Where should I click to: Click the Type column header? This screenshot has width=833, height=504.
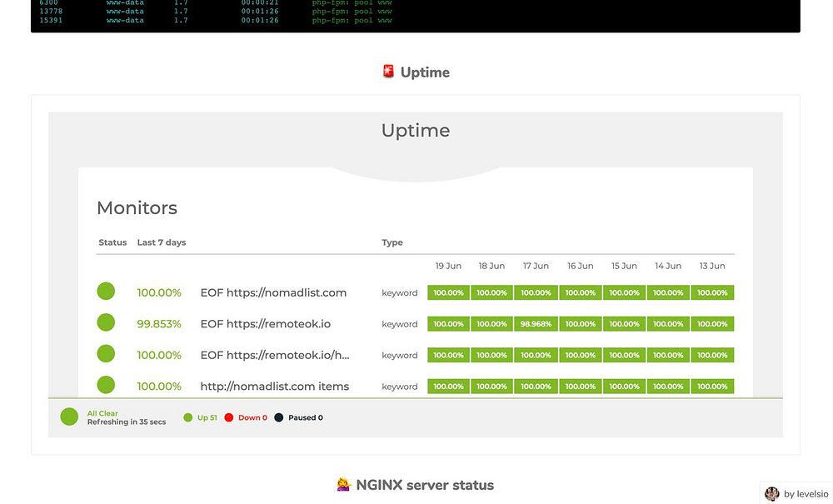click(x=392, y=242)
